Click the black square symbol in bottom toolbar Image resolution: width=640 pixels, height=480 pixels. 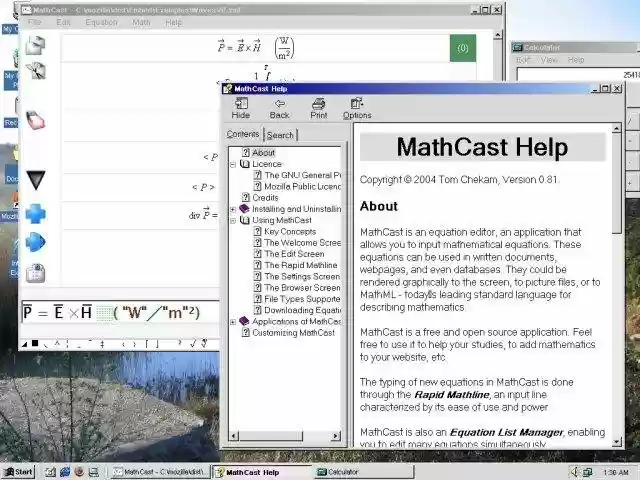(x=35, y=344)
